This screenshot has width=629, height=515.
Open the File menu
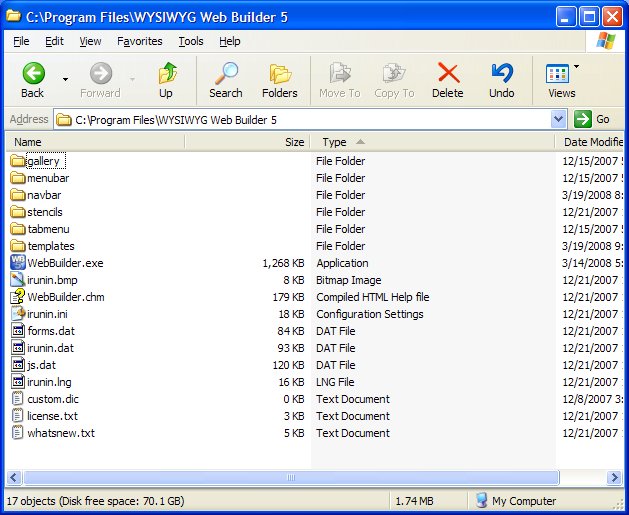point(21,41)
